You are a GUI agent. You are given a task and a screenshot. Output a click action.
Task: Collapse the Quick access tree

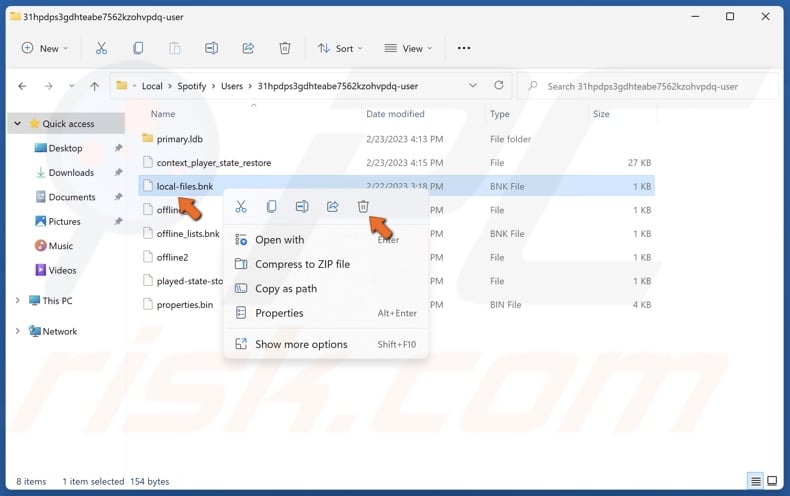18,123
